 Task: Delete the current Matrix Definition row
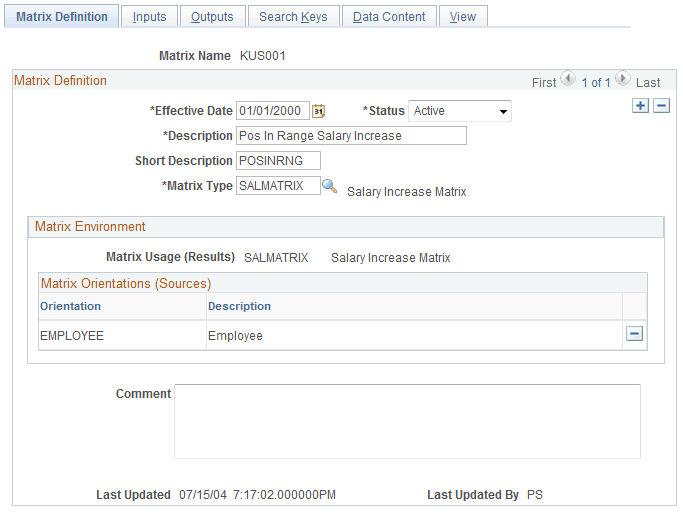point(661,105)
